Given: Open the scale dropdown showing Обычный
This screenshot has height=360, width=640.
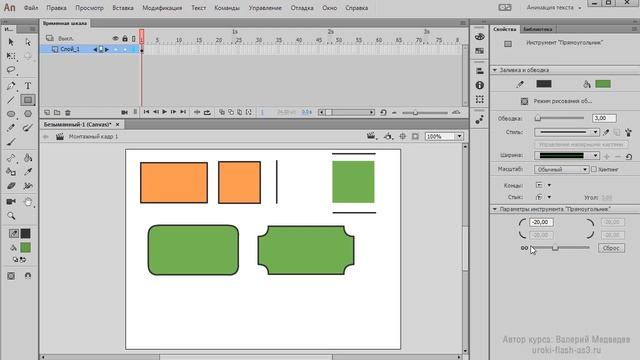Looking at the screenshot, I should pos(561,169).
